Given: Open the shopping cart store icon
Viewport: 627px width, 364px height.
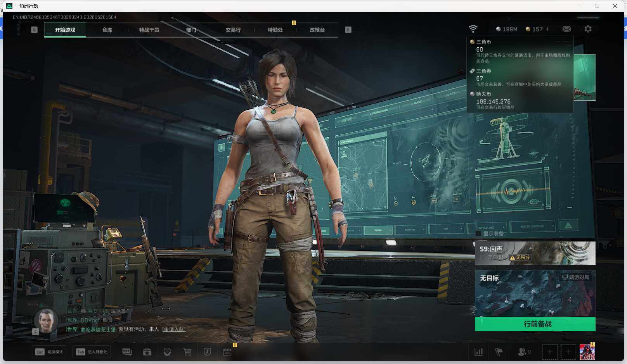Looking at the screenshot, I should [x=187, y=352].
